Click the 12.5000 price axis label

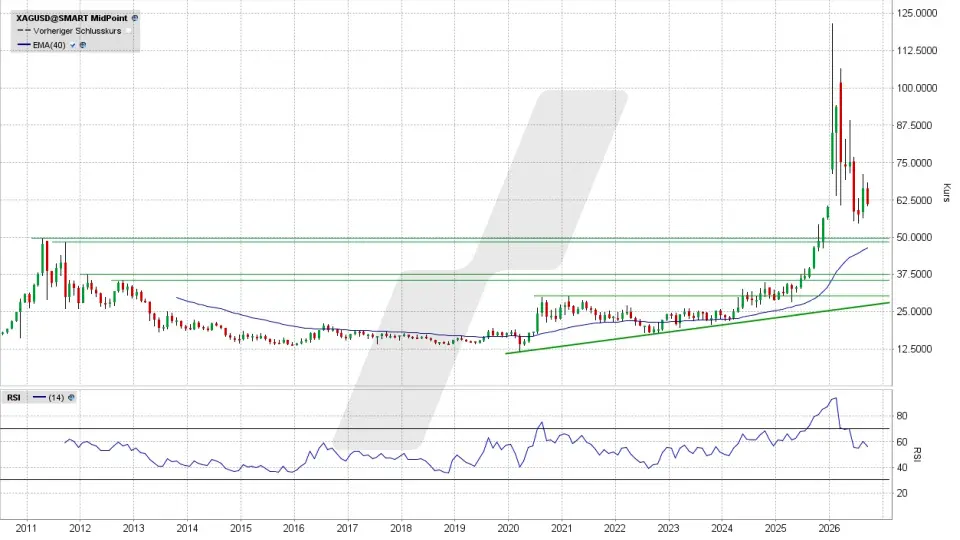pos(914,348)
